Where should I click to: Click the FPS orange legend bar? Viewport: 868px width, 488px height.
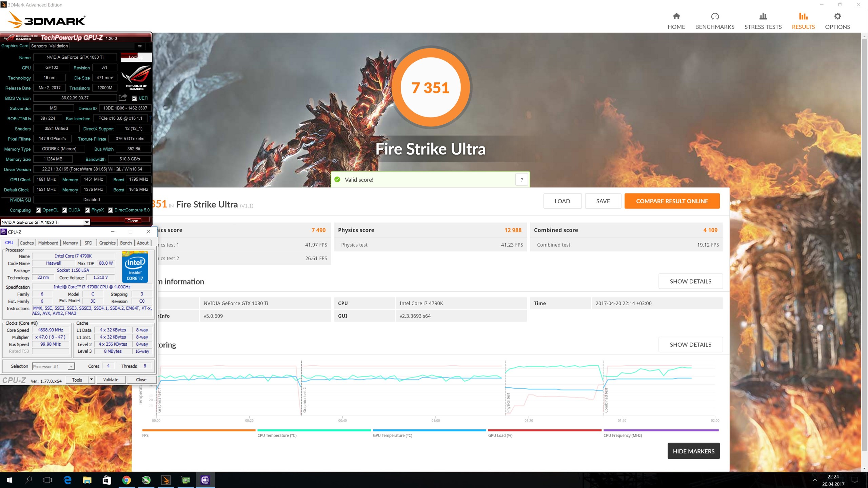[x=199, y=430]
